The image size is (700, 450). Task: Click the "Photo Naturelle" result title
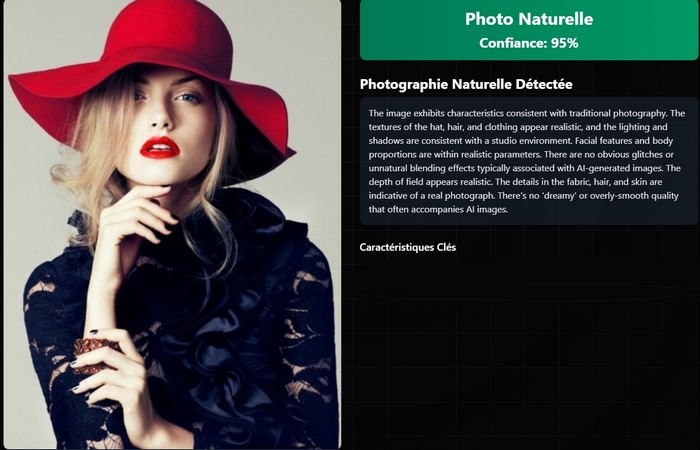click(528, 19)
